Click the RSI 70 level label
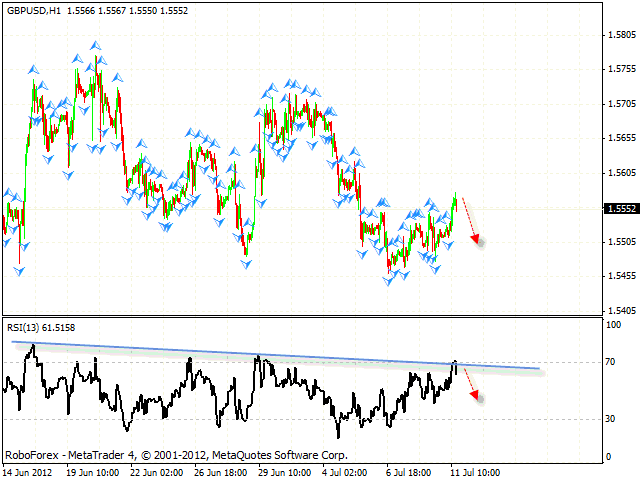 pyautogui.click(x=610, y=362)
